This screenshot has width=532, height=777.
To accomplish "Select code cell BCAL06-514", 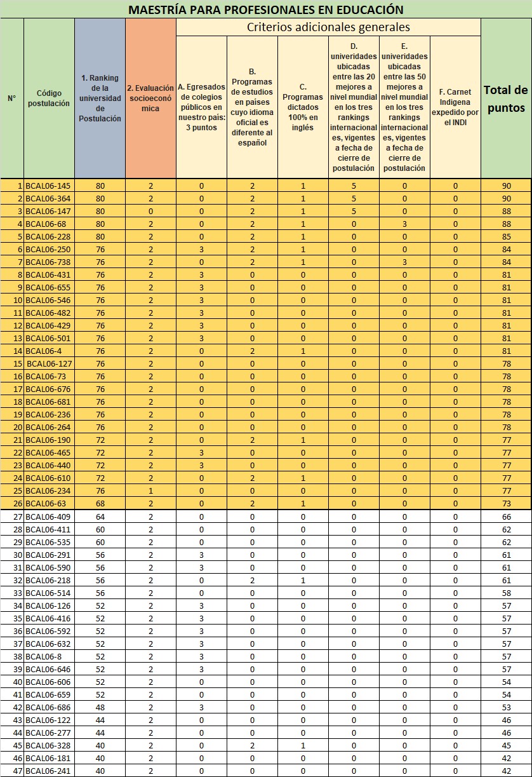I will tap(49, 593).
